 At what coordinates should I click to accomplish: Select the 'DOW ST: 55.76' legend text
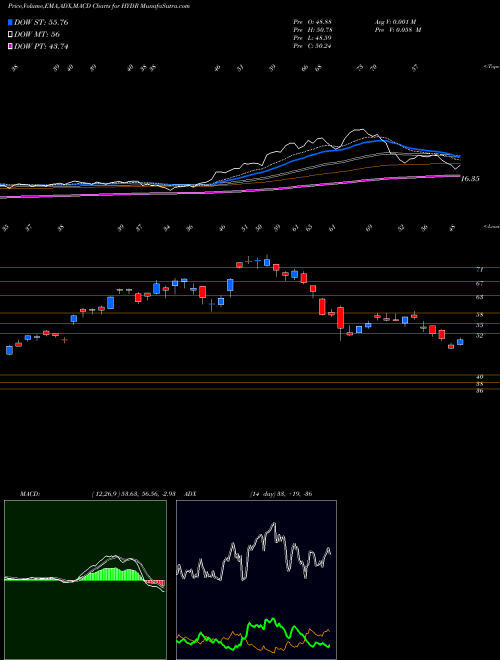pos(41,22)
